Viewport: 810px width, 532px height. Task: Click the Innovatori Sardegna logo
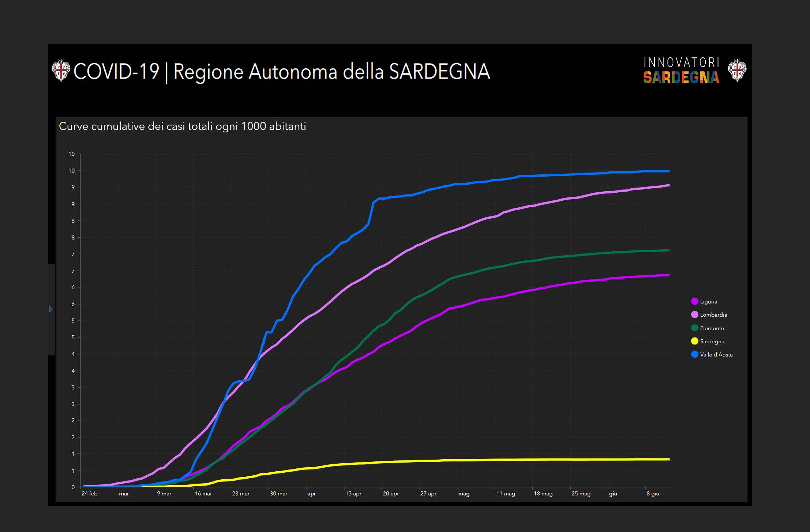pyautogui.click(x=681, y=70)
